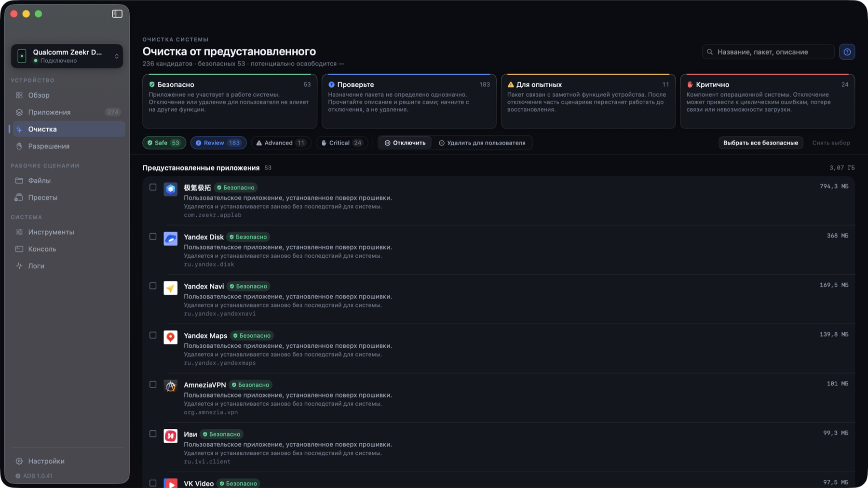Select the Отключить action mode

[x=405, y=143]
